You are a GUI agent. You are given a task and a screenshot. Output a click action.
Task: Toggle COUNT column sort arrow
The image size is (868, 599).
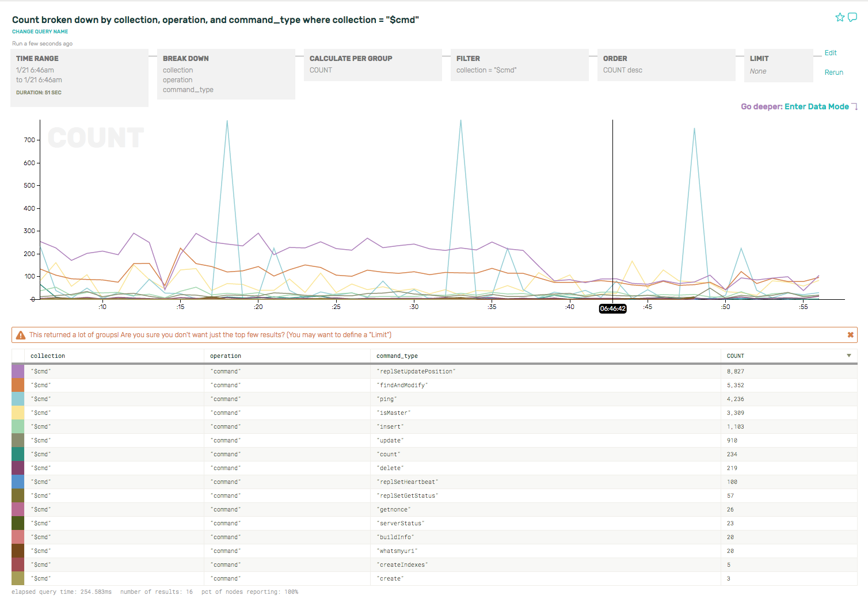pos(848,356)
